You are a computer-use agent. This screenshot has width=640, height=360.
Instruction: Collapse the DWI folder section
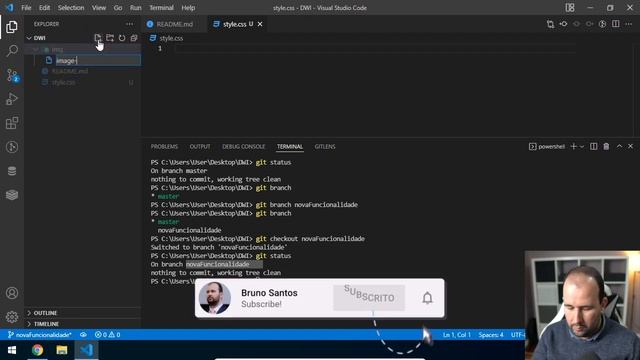(x=29, y=38)
